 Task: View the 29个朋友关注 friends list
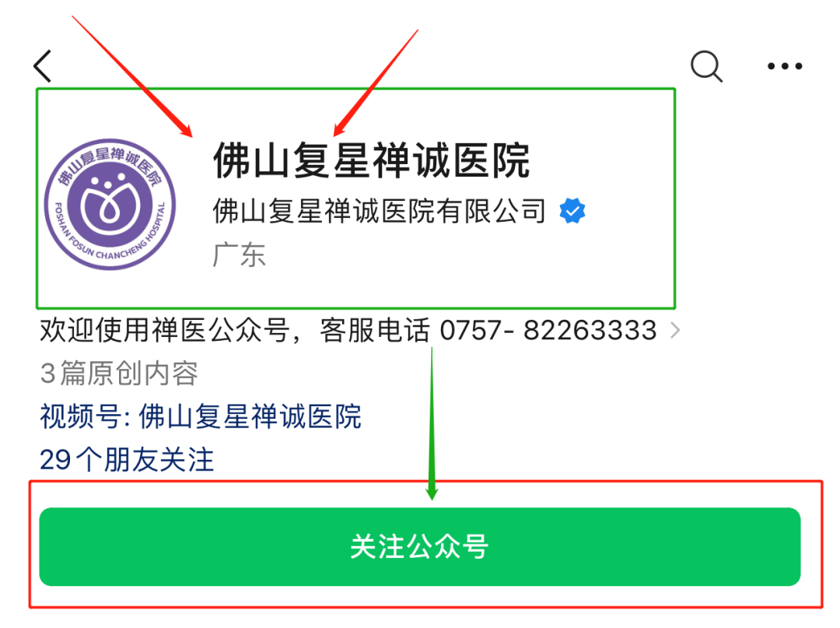(127, 460)
